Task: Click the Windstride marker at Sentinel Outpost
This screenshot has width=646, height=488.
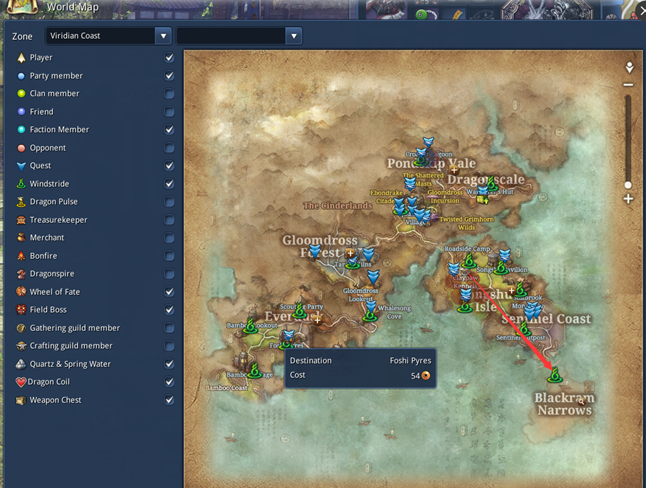Action: point(524,329)
